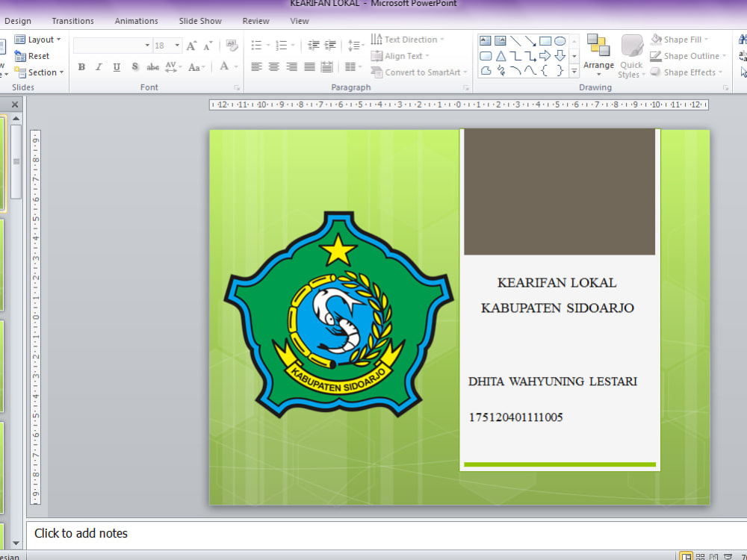Select the Isosceles Triangle shape
Viewport: 747px width, 560px height.
pos(500,56)
